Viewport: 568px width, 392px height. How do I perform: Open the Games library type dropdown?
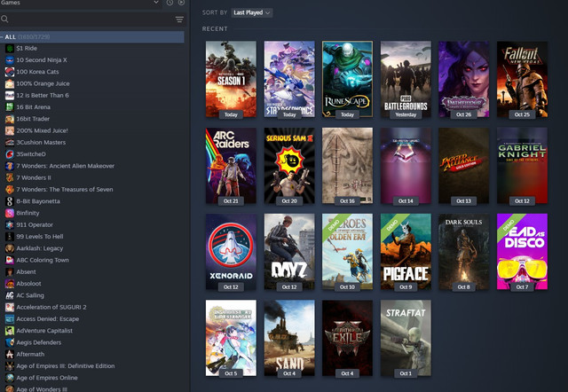pos(156,4)
